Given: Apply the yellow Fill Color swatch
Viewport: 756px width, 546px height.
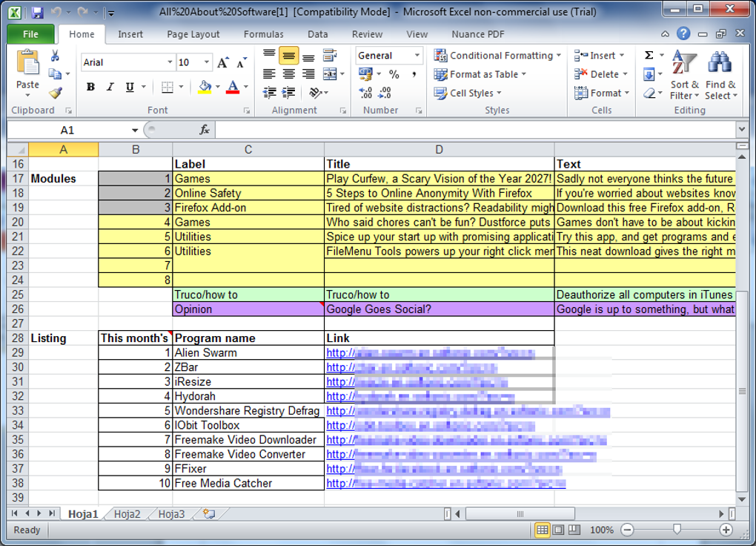Looking at the screenshot, I should (x=205, y=87).
